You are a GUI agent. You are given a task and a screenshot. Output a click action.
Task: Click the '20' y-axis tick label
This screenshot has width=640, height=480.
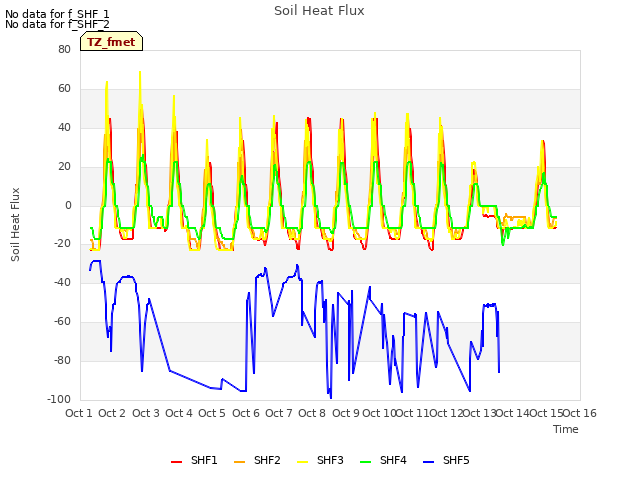[64, 167]
